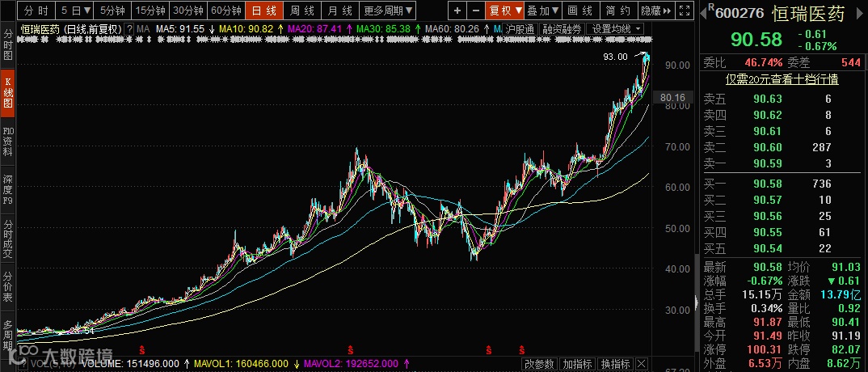Zoom in chart with plus button
The width and height of the screenshot is (868, 372).
[x=457, y=10]
